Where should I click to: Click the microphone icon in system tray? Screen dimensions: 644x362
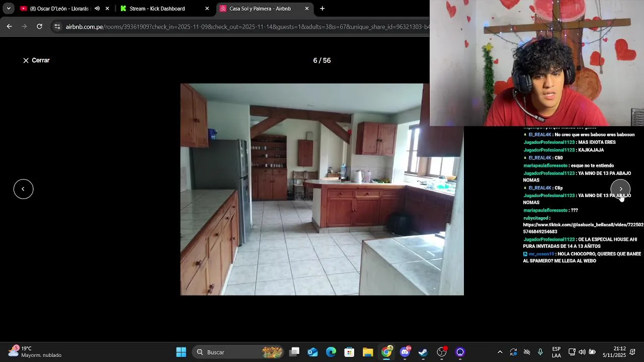(540, 352)
